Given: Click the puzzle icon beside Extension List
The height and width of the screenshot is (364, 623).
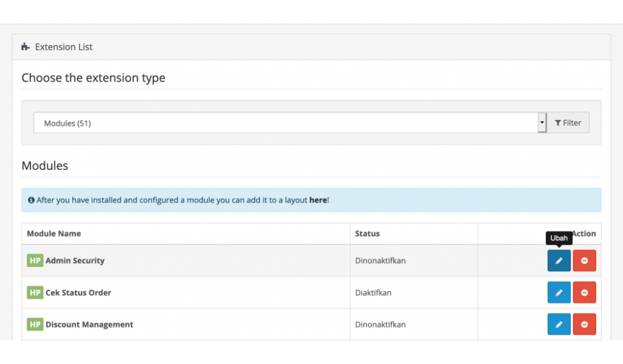Looking at the screenshot, I should (x=26, y=47).
